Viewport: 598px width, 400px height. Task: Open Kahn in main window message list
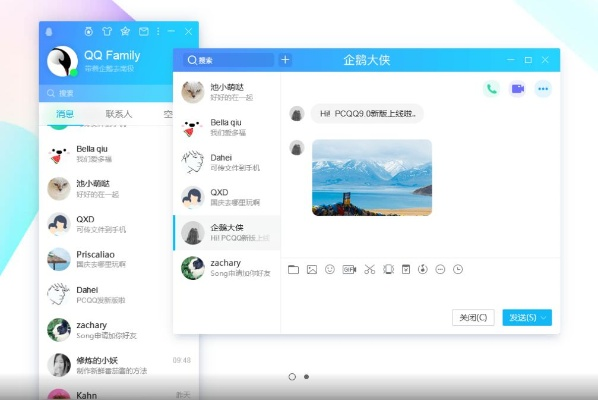[x=119, y=393]
